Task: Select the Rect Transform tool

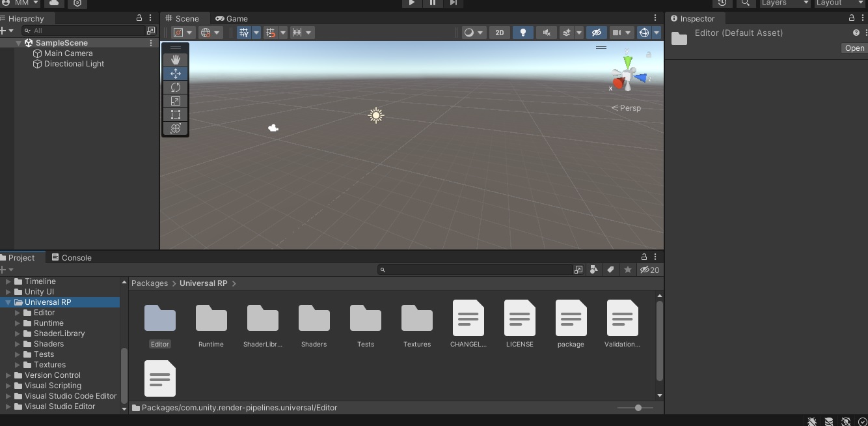Action: pos(175,115)
